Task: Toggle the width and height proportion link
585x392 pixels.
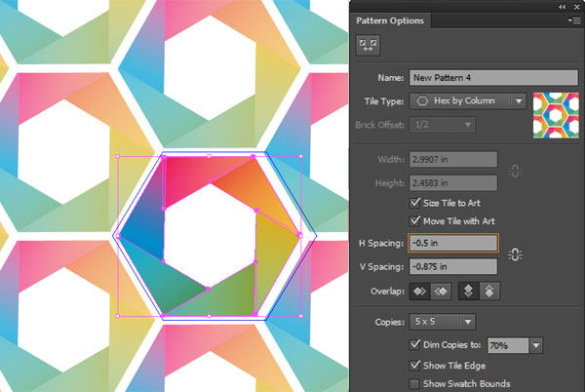Action: [x=515, y=171]
